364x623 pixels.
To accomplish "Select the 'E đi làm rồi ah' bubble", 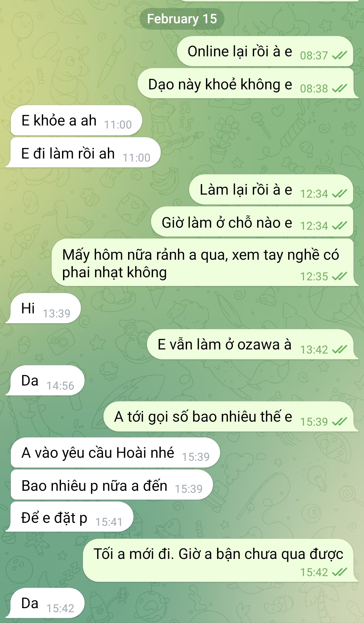I will point(83,152).
